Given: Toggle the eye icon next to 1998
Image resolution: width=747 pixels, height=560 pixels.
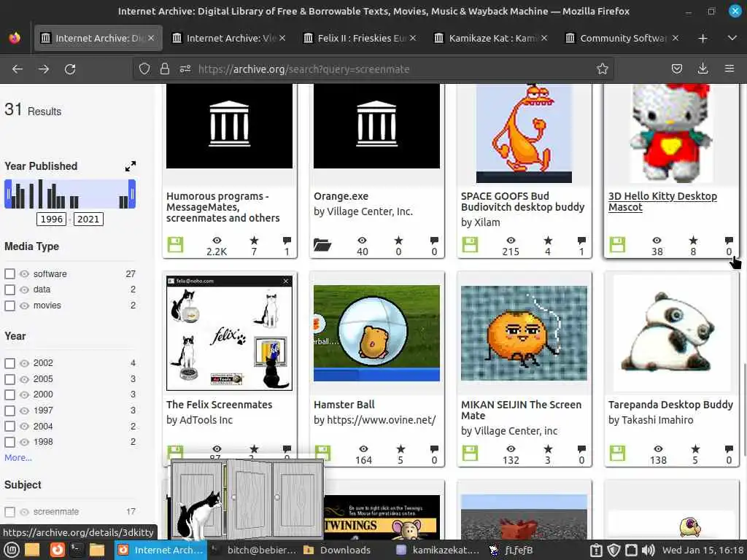Looking at the screenshot, I should click(x=24, y=442).
